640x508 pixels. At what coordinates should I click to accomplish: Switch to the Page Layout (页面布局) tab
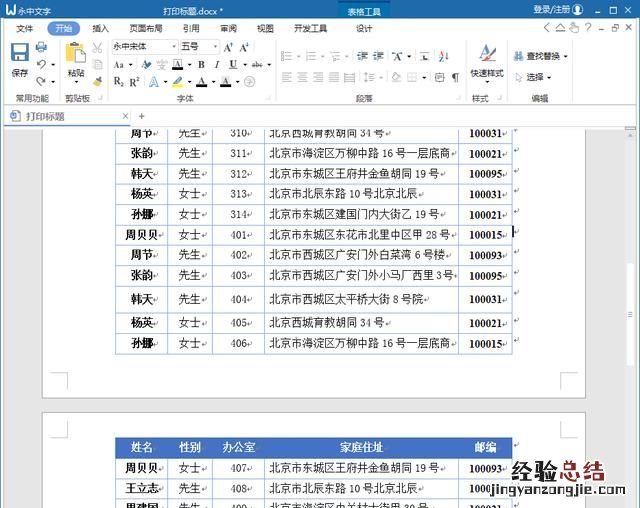point(146,28)
